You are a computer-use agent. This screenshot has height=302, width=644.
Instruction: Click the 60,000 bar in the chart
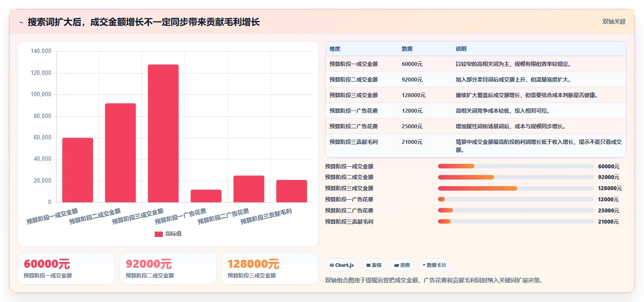(x=78, y=170)
